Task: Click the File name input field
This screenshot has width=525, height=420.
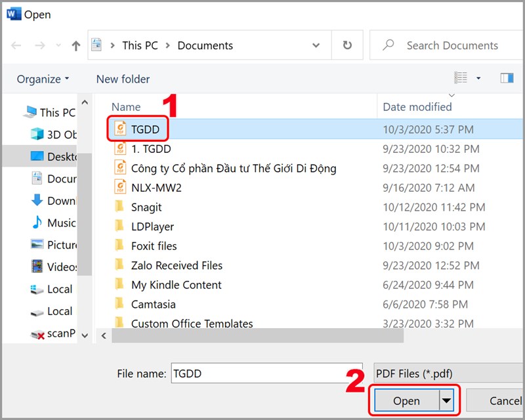Action: pos(267,373)
